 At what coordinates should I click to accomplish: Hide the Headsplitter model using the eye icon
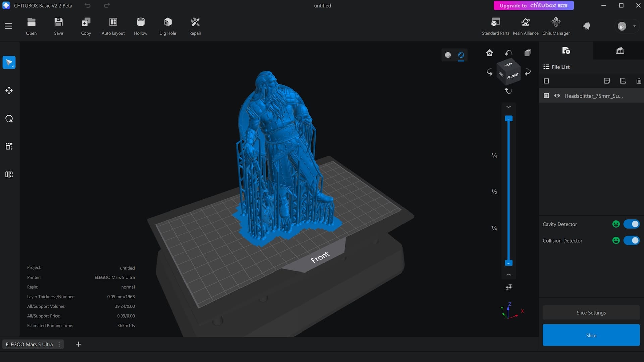557,96
